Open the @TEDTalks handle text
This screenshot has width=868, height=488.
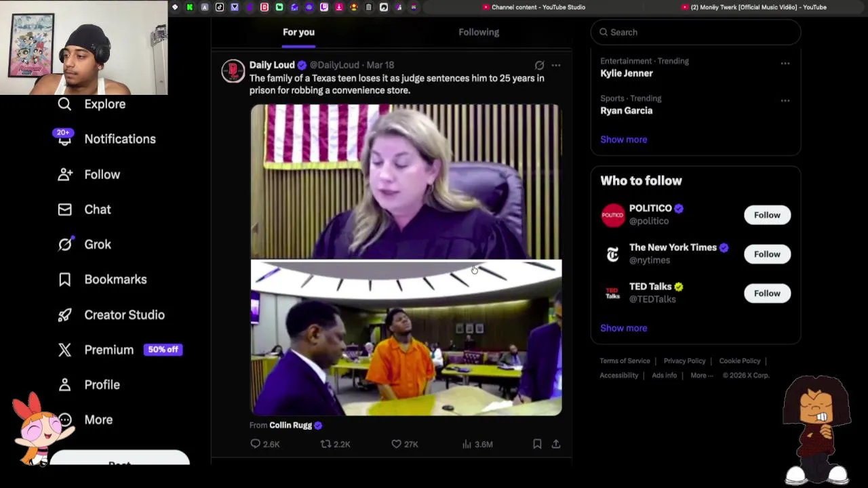coord(652,299)
